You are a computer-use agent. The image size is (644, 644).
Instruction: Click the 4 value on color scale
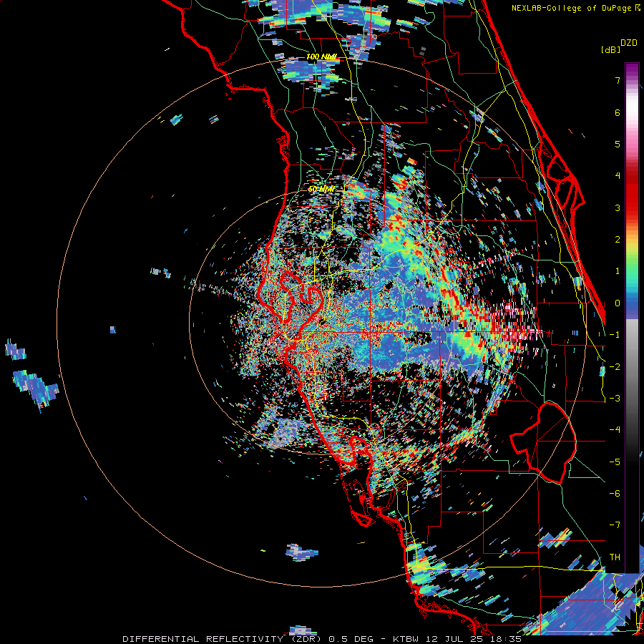(x=618, y=176)
